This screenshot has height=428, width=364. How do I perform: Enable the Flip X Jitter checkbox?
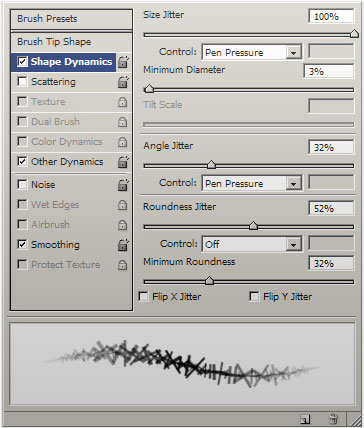144,296
